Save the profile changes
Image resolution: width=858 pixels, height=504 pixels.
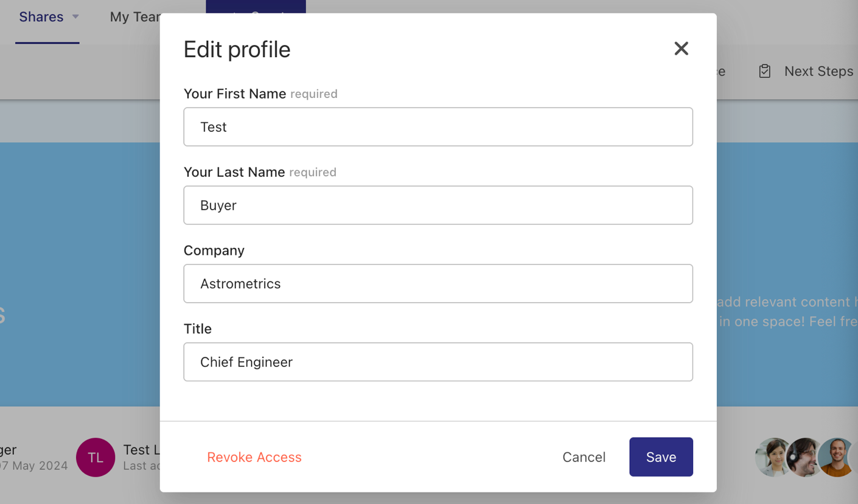pyautogui.click(x=661, y=457)
